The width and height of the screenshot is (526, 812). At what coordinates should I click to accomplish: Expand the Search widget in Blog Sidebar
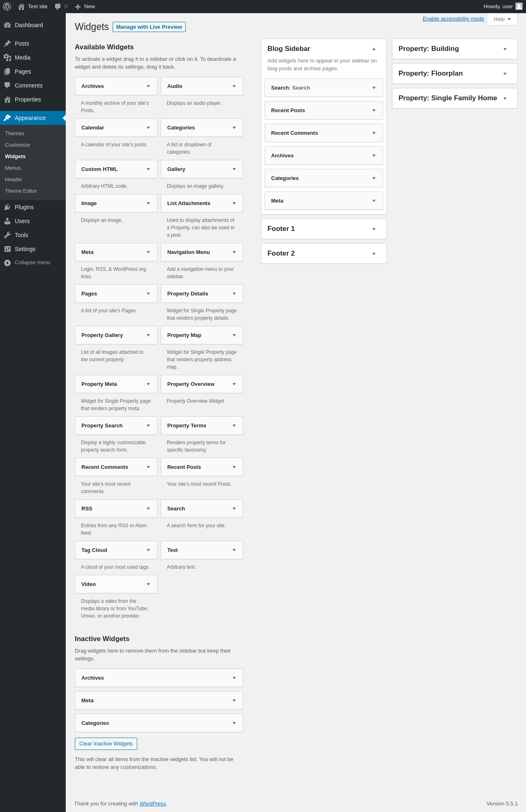(x=374, y=88)
